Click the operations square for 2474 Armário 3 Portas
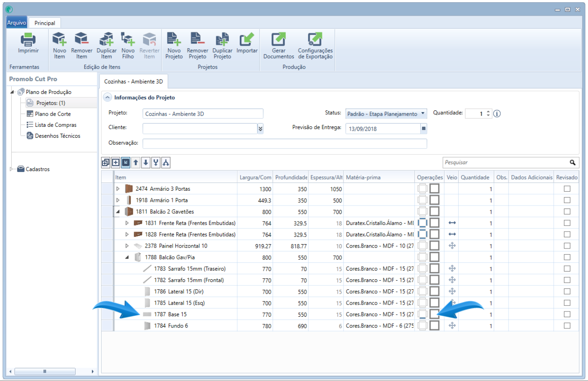 434,189
